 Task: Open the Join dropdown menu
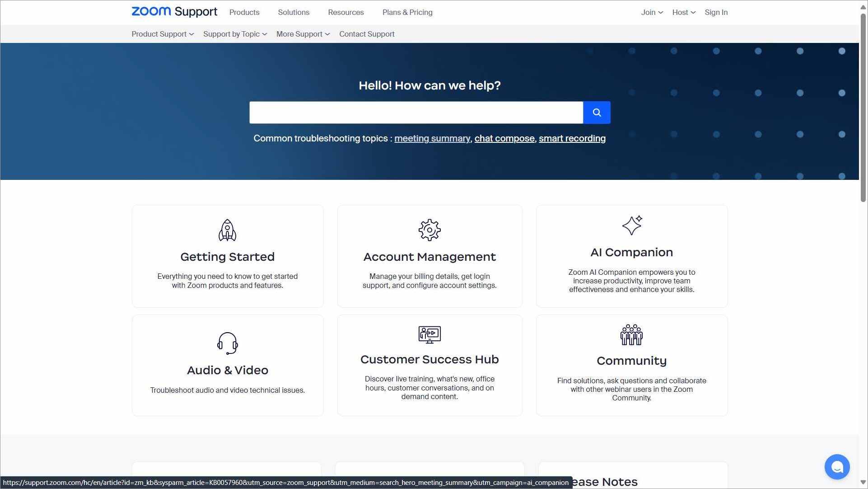652,12
